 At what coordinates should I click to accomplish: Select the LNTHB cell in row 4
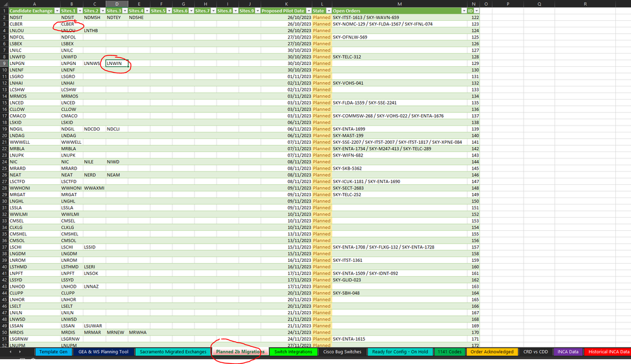click(95, 30)
